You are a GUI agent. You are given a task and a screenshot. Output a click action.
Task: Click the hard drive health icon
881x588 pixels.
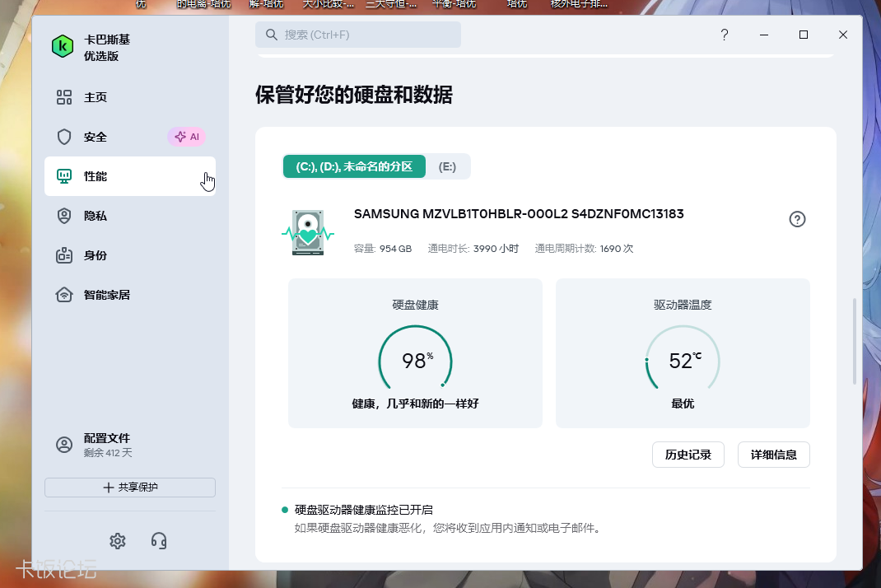point(308,232)
